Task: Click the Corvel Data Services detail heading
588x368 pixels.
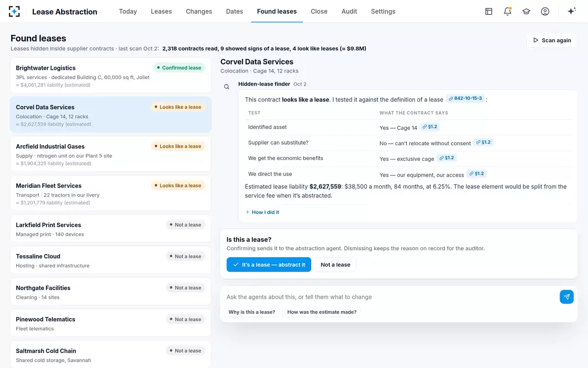Action: coord(257,62)
